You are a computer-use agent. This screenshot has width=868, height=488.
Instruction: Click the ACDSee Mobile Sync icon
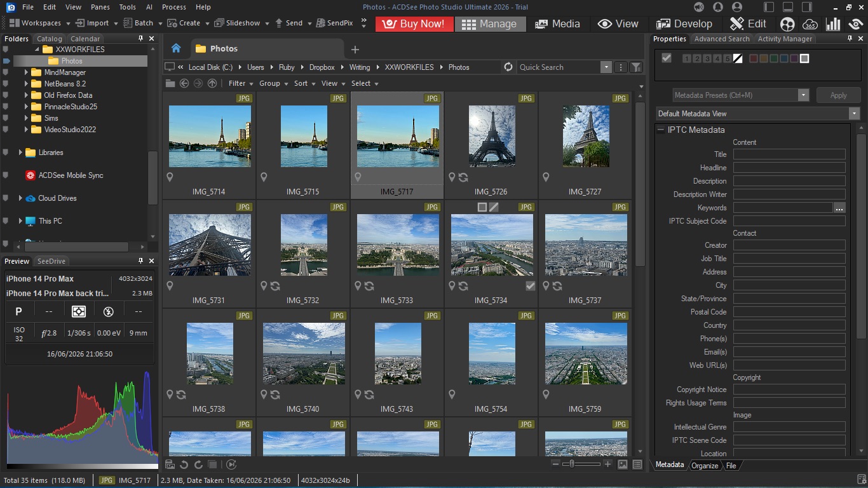click(x=30, y=175)
